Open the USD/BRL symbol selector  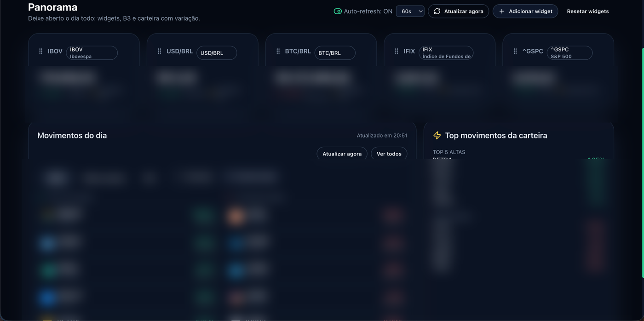click(x=217, y=53)
